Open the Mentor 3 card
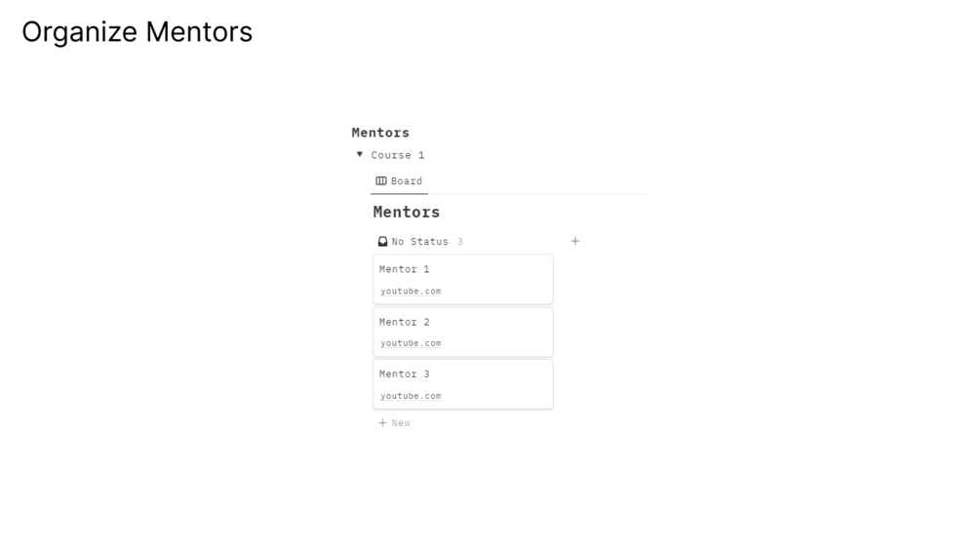 pyautogui.click(x=488, y=384)
